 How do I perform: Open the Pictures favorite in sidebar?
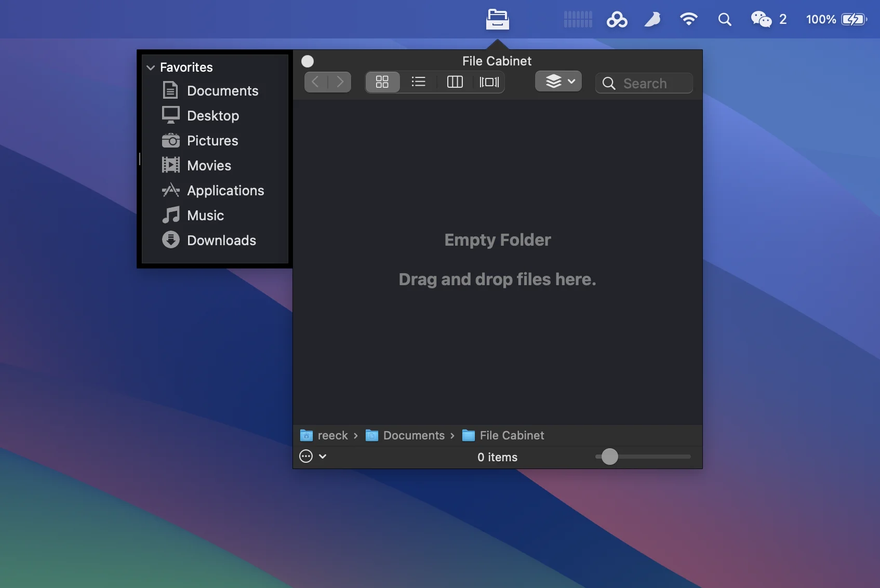pyautogui.click(x=215, y=141)
